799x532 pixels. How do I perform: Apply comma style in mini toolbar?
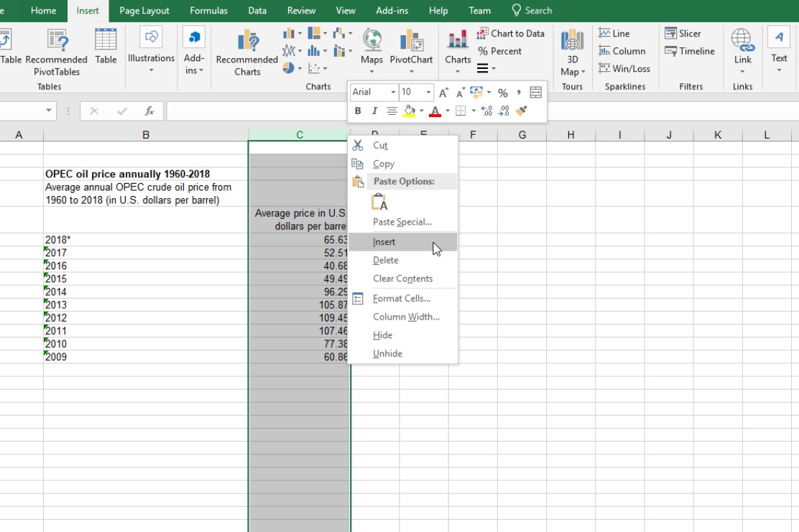519,93
